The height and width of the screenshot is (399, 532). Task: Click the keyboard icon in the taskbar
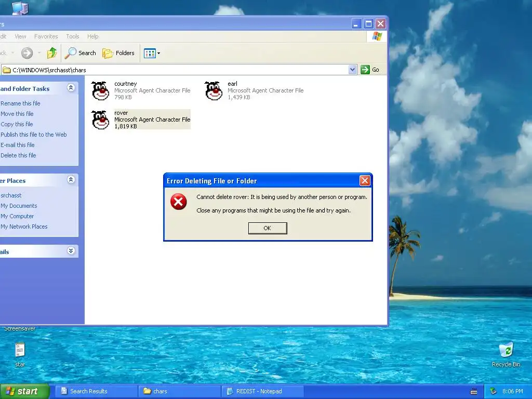pos(474,392)
